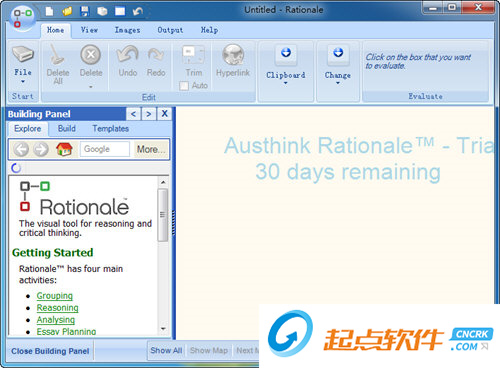Image resolution: width=500 pixels, height=368 pixels.
Task: Click the Delete circled X icon
Action: point(90,54)
